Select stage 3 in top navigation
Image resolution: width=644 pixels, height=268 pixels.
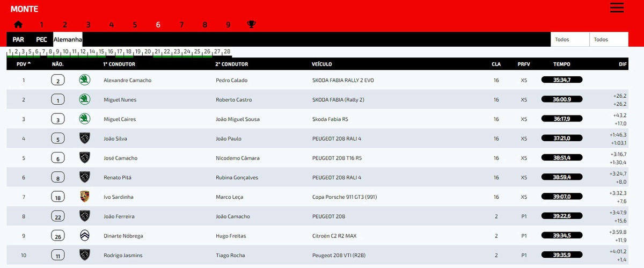point(88,25)
